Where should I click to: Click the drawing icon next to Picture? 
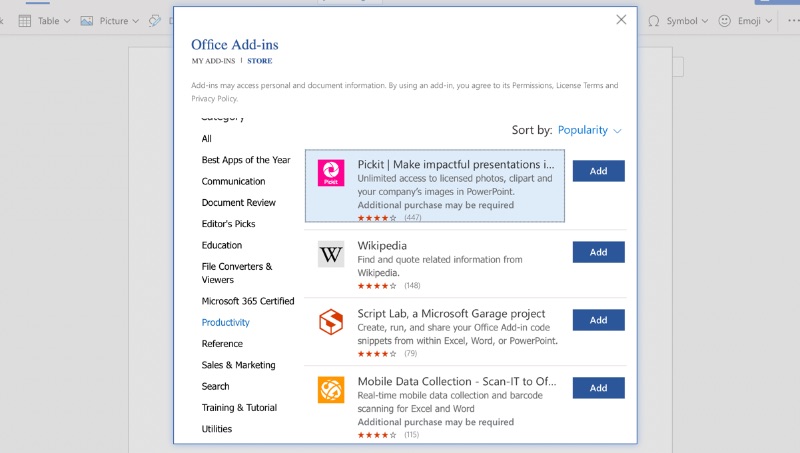click(155, 21)
